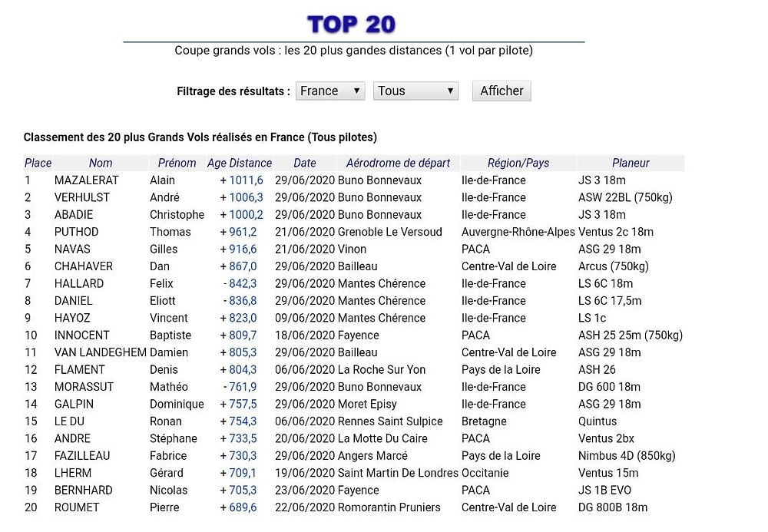This screenshot has height=532, width=768.
Task: Click the Rennes Saint Sulpice aerodrome
Action: (x=390, y=421)
